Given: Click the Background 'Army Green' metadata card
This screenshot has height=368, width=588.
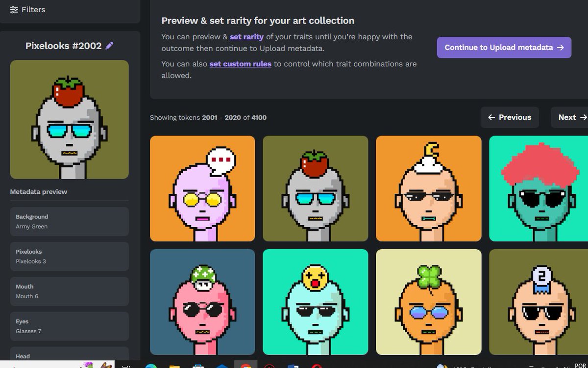Looking at the screenshot, I should [70, 222].
